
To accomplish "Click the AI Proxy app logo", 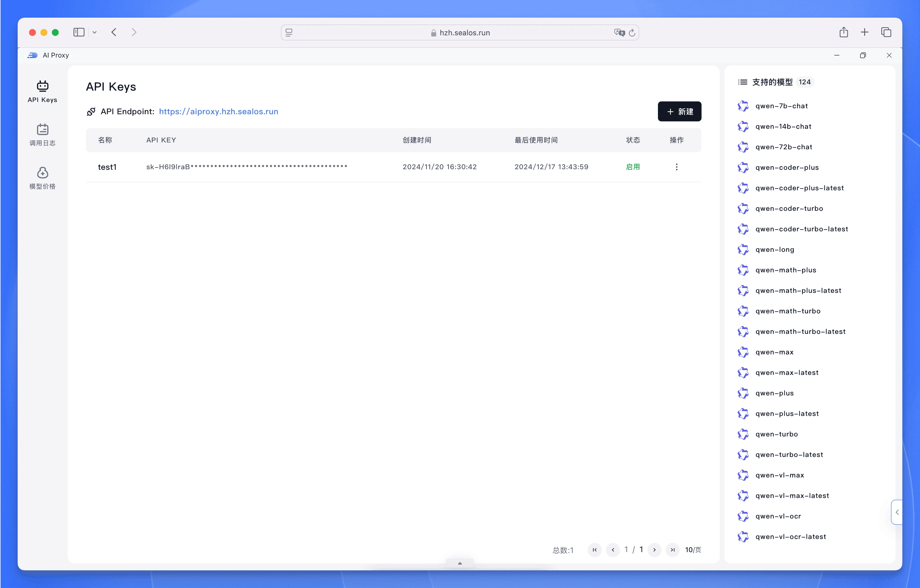I will pyautogui.click(x=32, y=55).
